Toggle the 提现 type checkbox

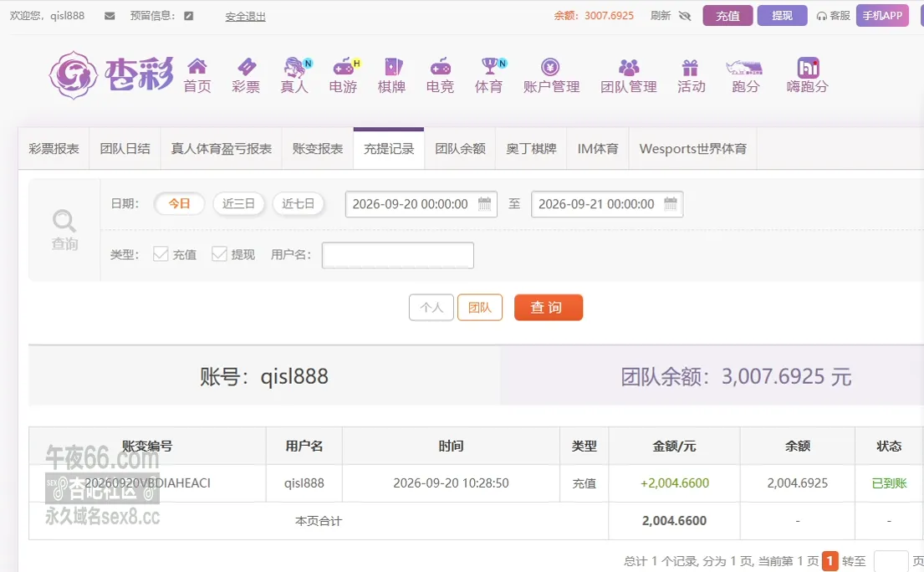click(219, 254)
